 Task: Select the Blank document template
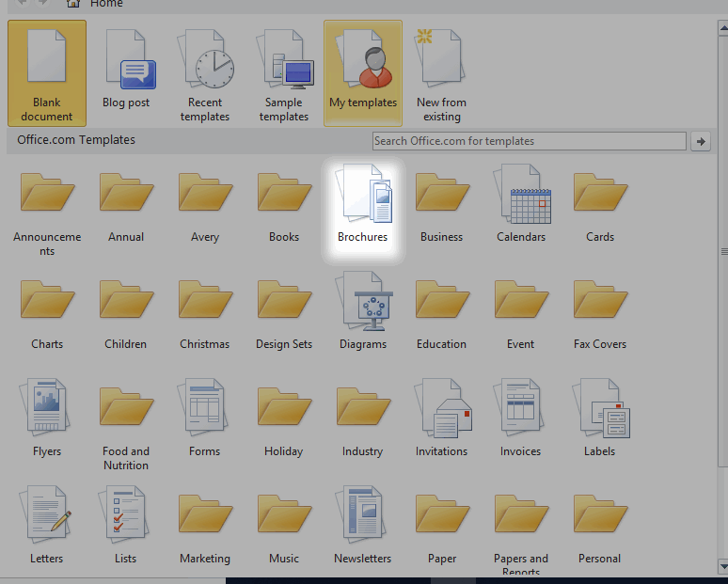pos(47,73)
